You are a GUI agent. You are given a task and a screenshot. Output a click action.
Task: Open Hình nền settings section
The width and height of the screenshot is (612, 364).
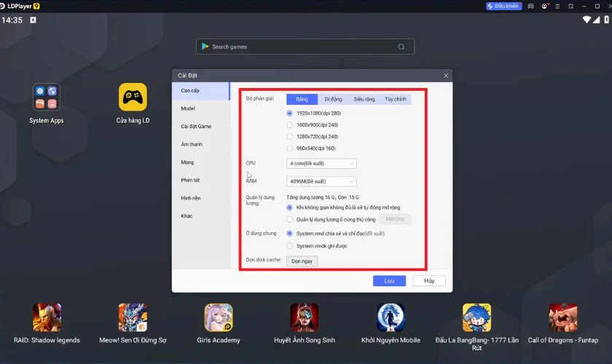200,198
